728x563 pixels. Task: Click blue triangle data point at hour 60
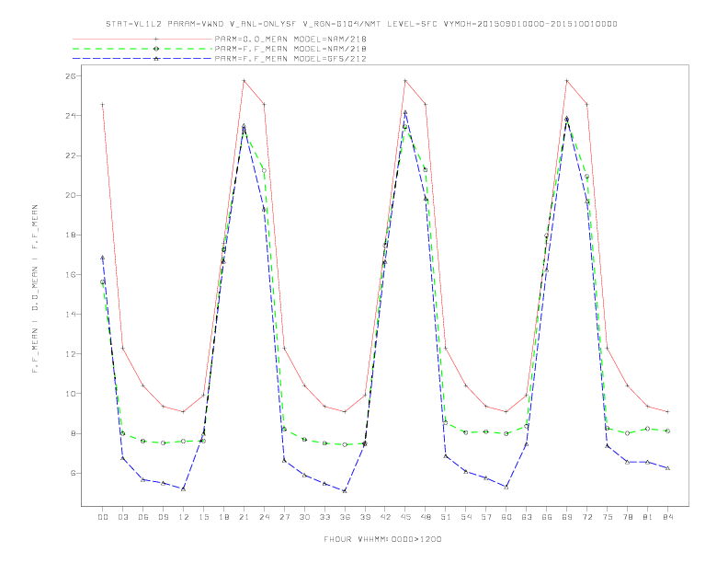(506, 487)
